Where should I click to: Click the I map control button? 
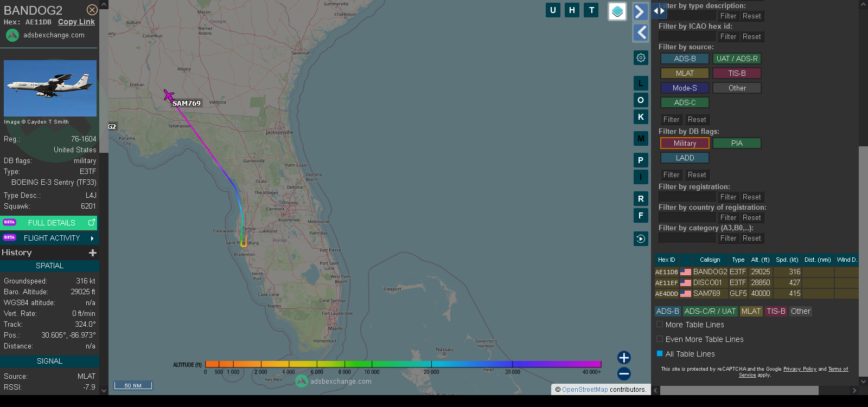pyautogui.click(x=641, y=177)
